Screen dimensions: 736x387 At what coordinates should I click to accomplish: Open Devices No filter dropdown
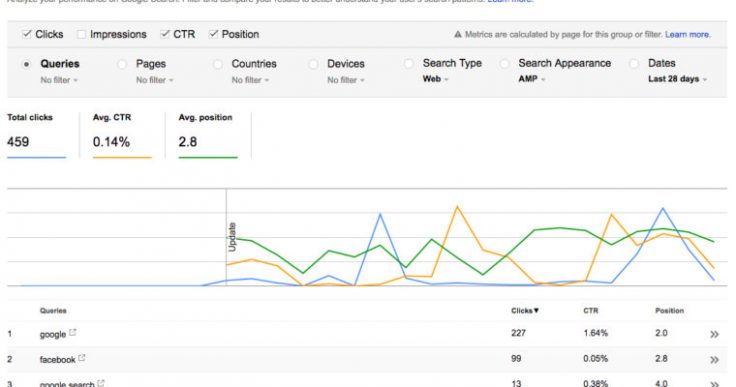point(345,80)
